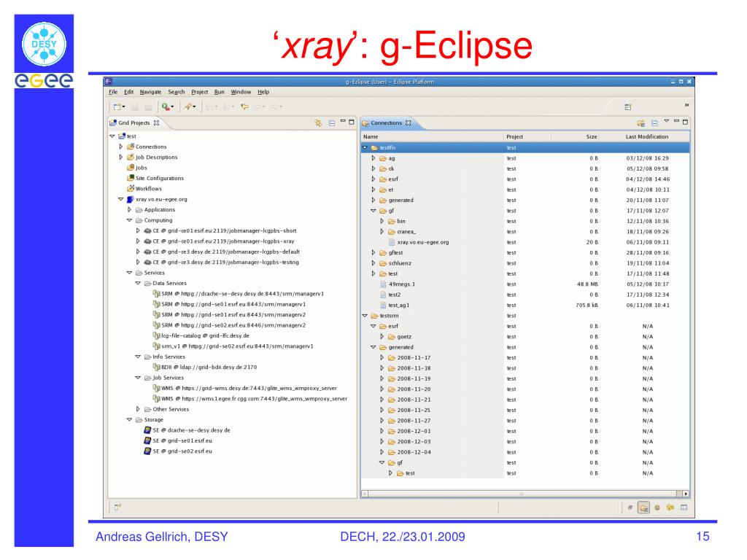
Task: Click the Last Edit Location arrow icon
Action: point(245,106)
